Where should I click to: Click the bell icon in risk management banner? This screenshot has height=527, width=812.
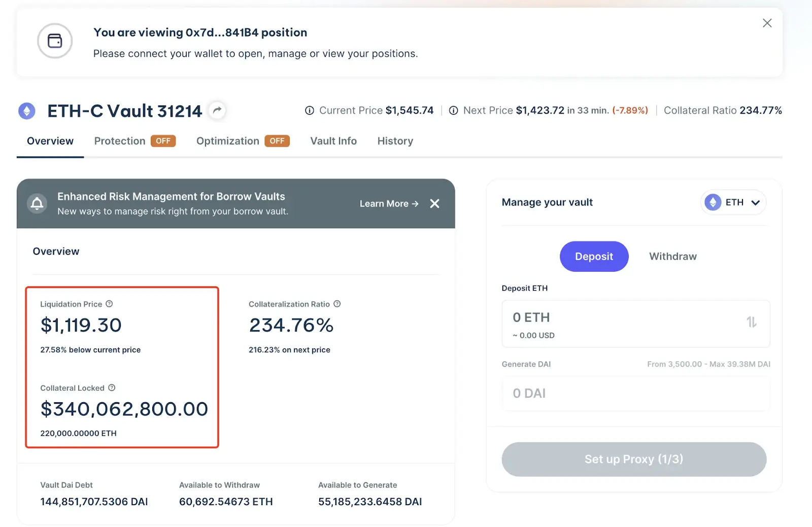(x=37, y=203)
